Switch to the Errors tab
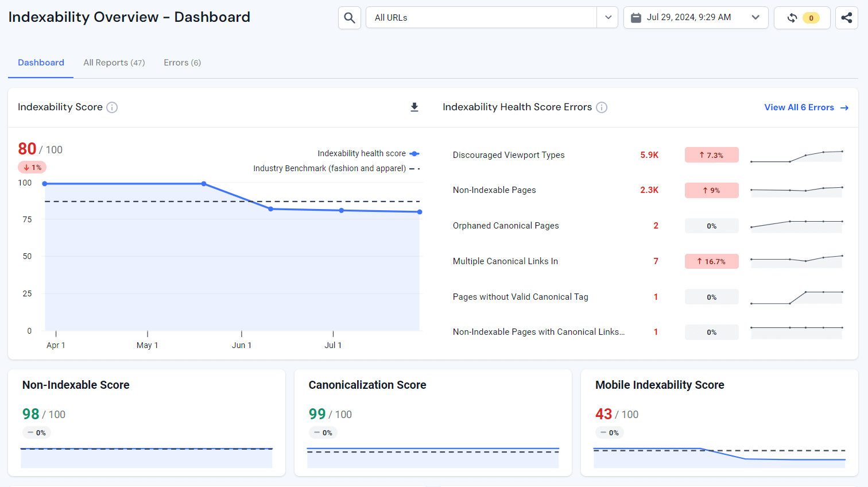 click(182, 62)
